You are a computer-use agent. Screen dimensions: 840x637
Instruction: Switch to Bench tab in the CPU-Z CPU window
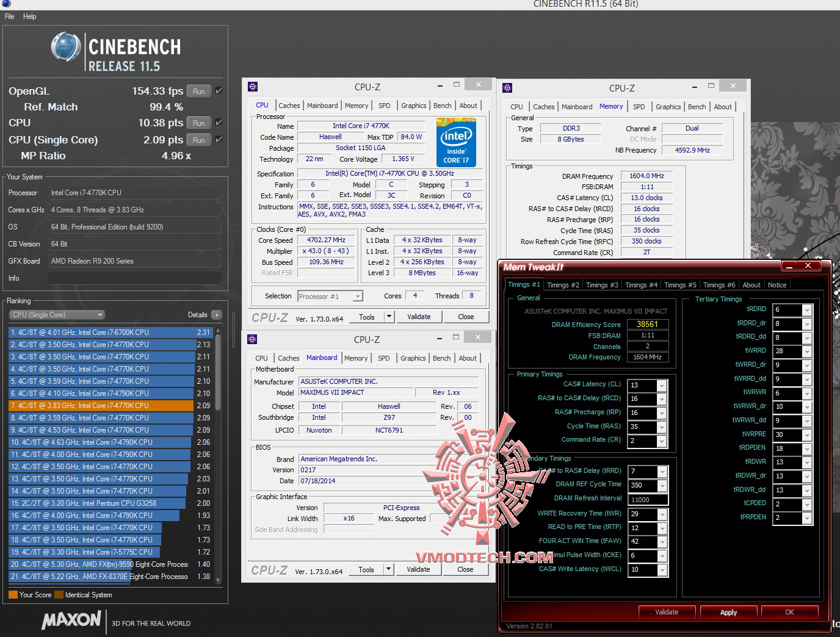[x=443, y=106]
